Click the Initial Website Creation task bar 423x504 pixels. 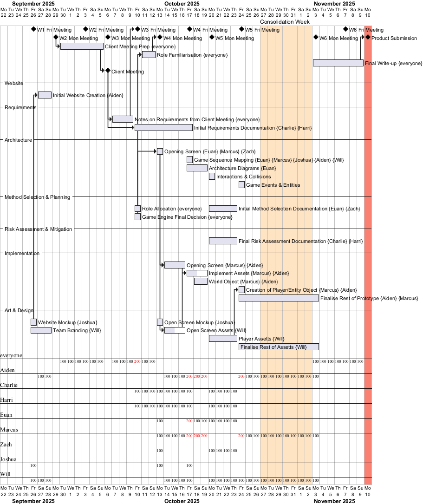coord(45,95)
